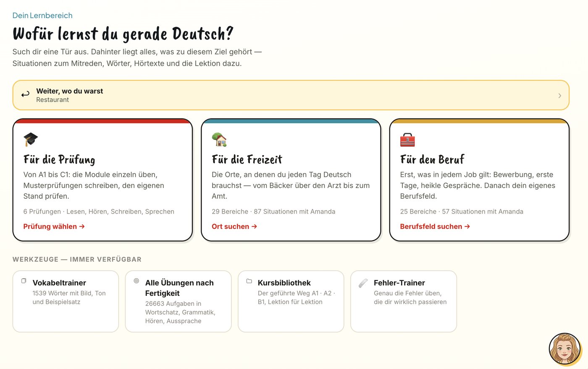Image resolution: width=588 pixels, height=369 pixels.
Task: Click the red toolbox icon
Action: pyautogui.click(x=407, y=140)
